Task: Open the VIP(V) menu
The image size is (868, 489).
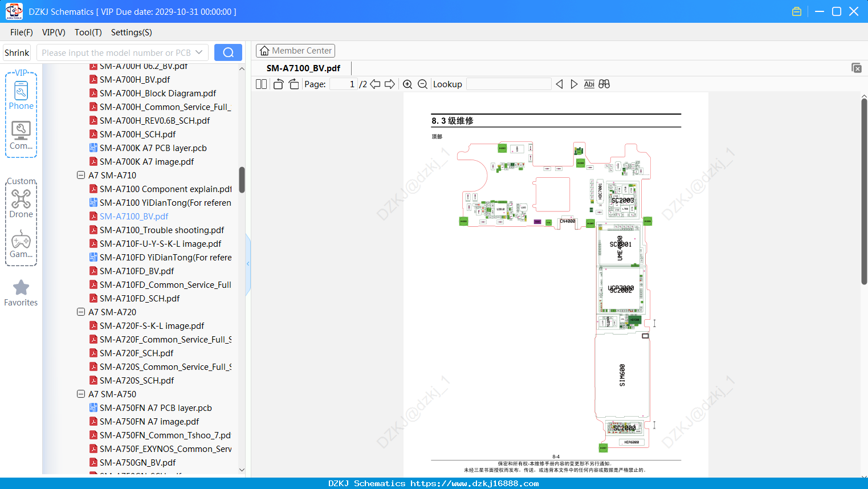Action: coord(54,32)
